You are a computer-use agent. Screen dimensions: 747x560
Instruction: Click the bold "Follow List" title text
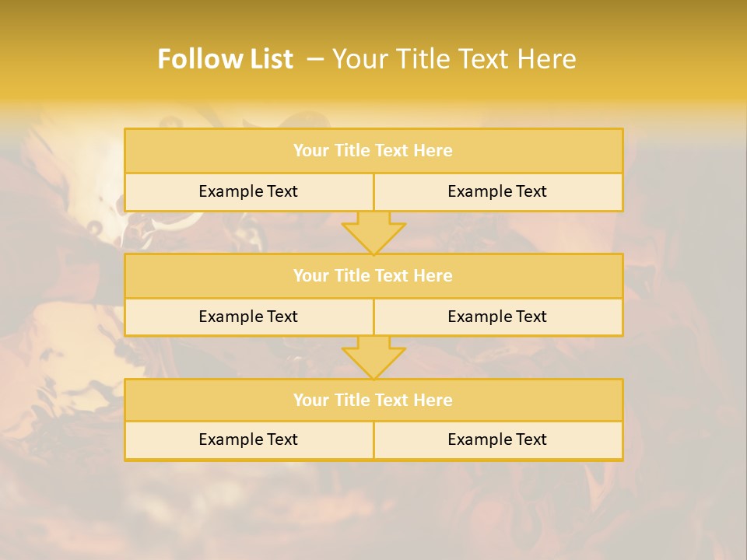(225, 59)
